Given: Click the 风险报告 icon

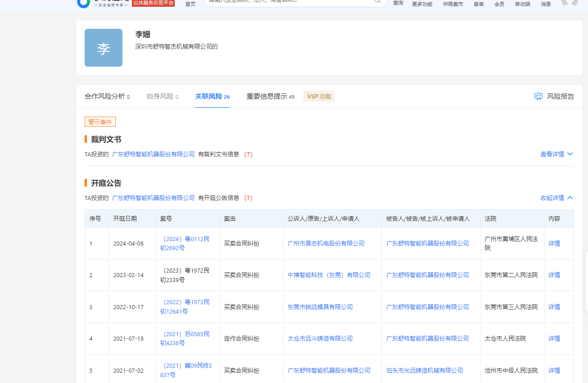Looking at the screenshot, I should pos(538,96).
